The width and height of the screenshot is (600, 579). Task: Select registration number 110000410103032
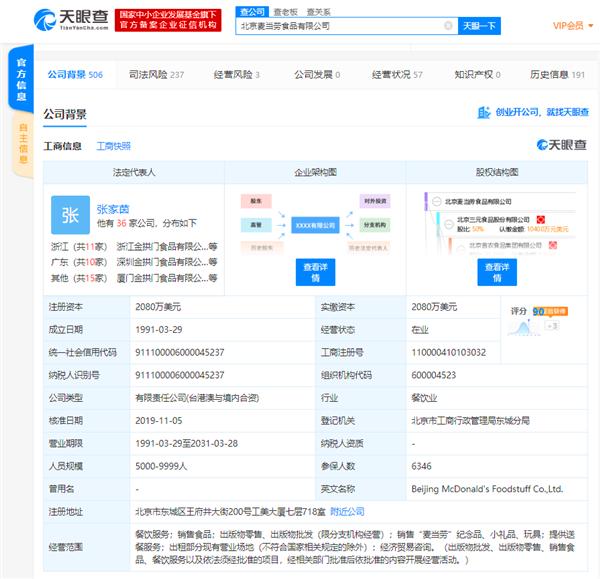(448, 352)
